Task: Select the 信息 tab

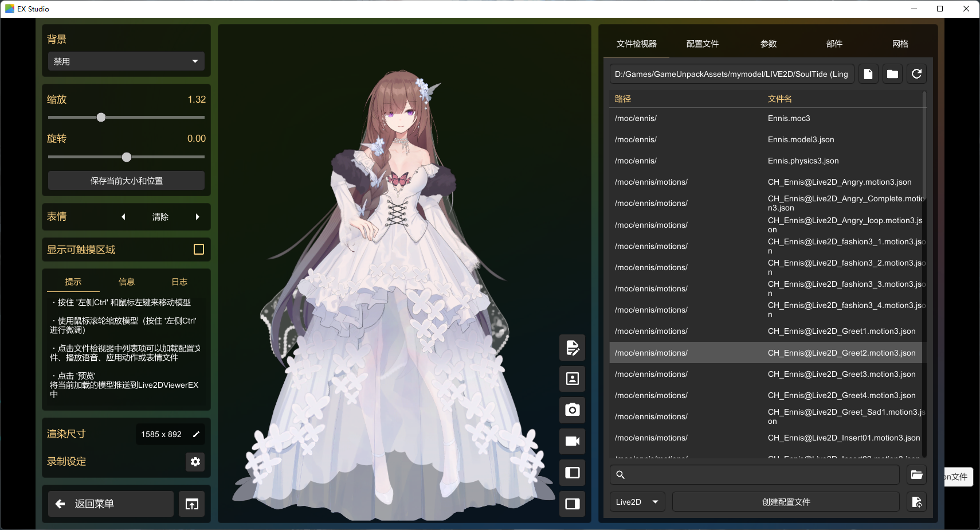Action: point(126,282)
